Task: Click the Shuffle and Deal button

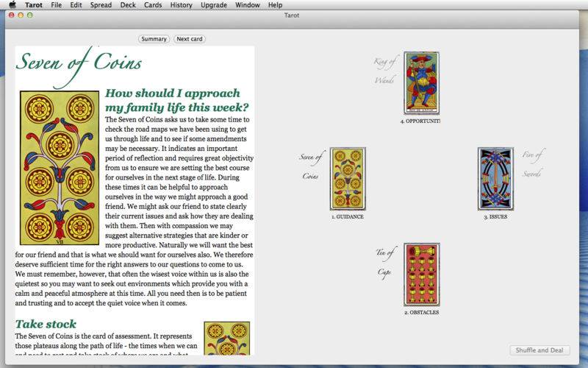Action: tap(539, 350)
